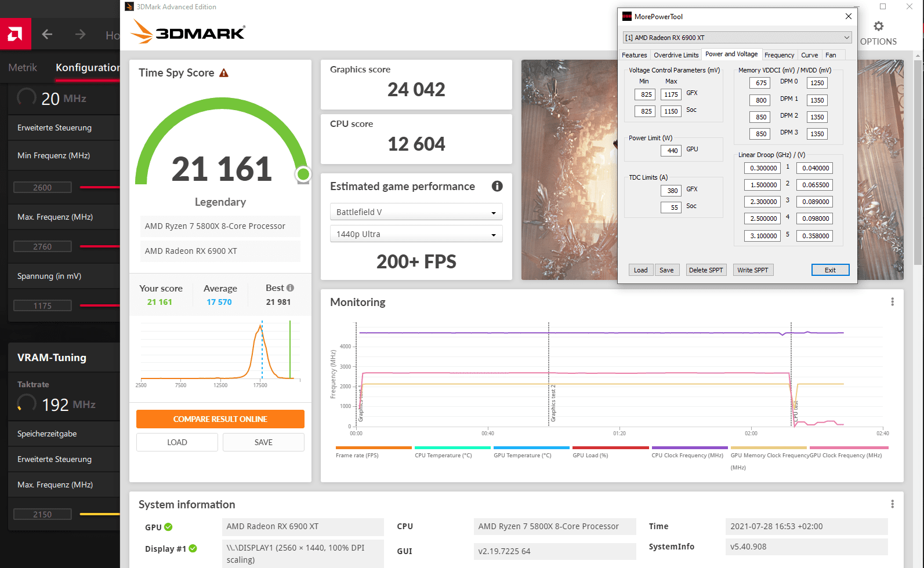
Task: Switch to the Overdrive Limits tab
Action: click(x=676, y=55)
